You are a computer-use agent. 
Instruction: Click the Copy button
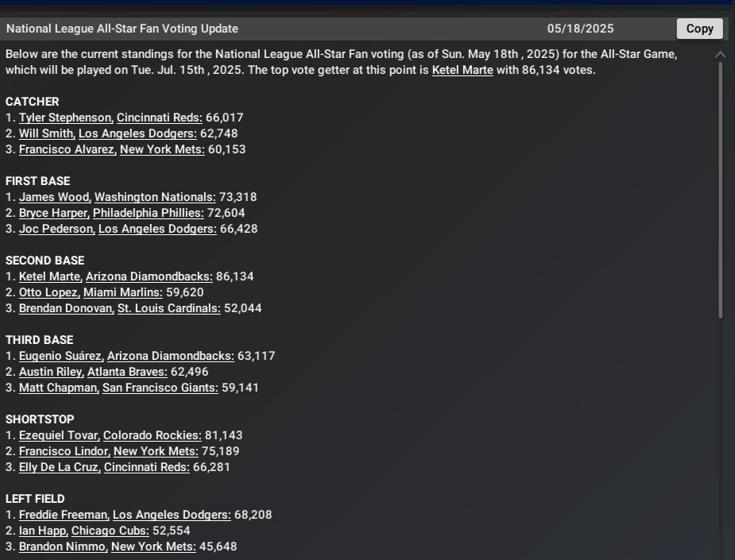699,29
